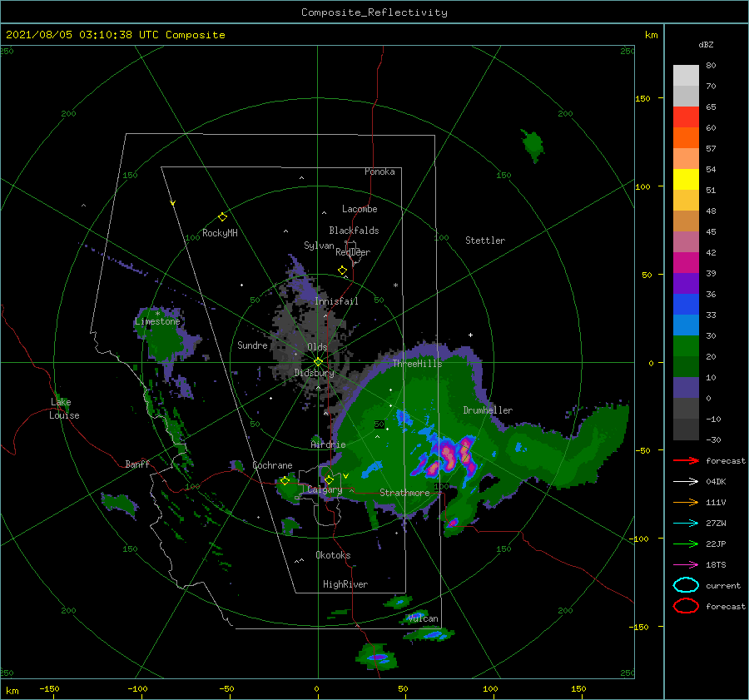Click the yellow diamond marker below Cochrane
The width and height of the screenshot is (749, 700).
click(x=285, y=481)
